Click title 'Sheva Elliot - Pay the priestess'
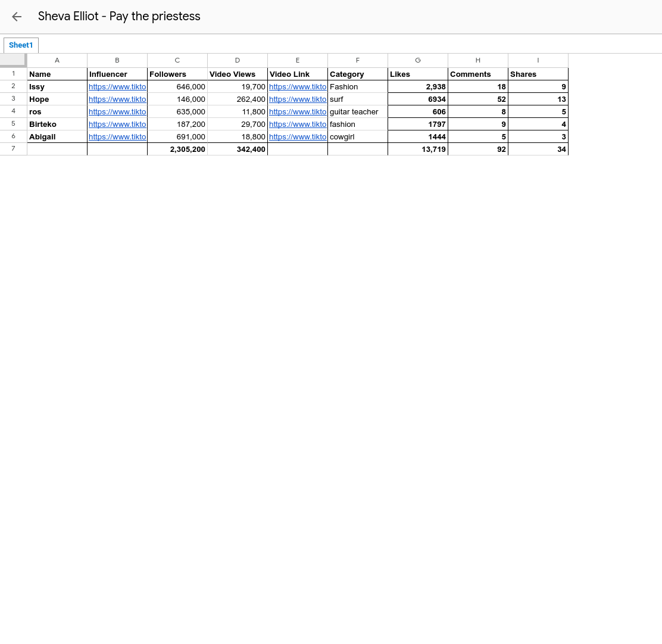 point(119,16)
